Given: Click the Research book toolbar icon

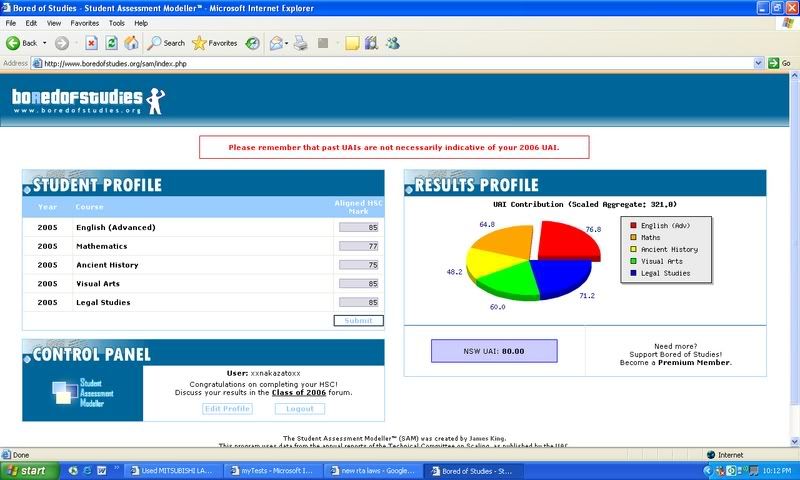Looking at the screenshot, I should coord(371,43).
